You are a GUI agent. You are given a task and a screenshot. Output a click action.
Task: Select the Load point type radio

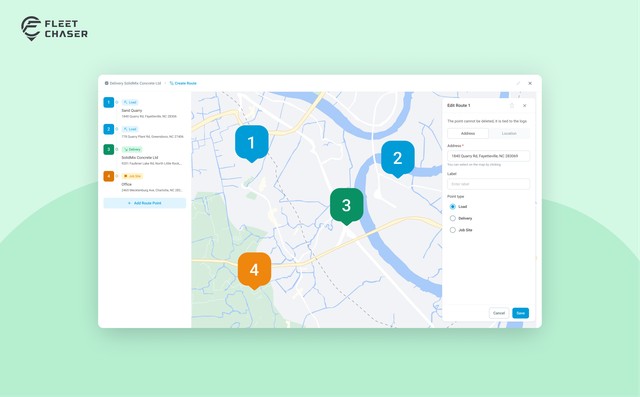(x=453, y=206)
